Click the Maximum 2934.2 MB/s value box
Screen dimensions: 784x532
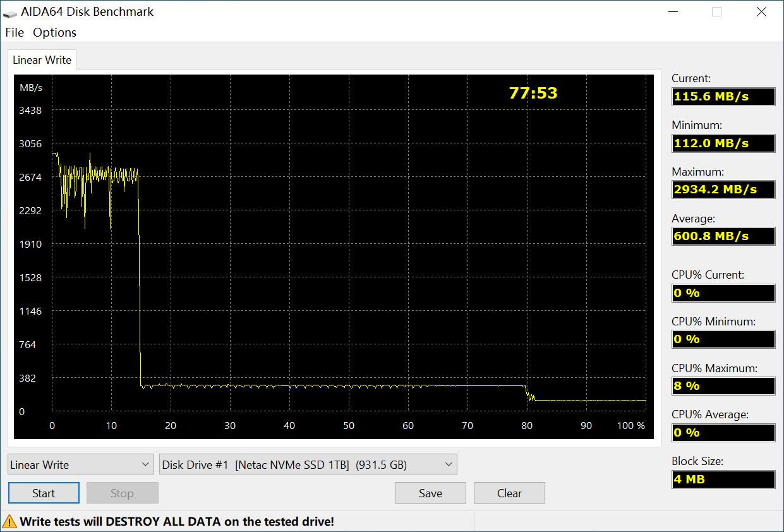(723, 190)
